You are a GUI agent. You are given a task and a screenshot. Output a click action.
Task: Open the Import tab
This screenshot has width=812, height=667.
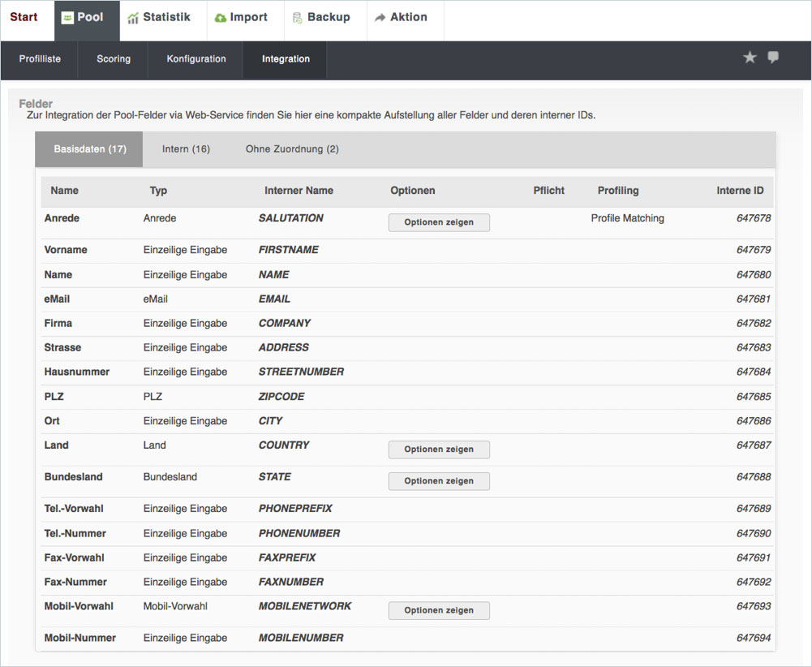pyautogui.click(x=240, y=18)
